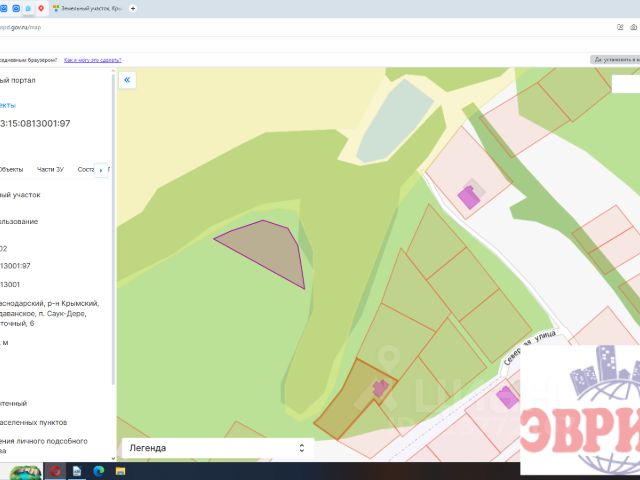Collapse the side panel with double-chevron button

(127, 80)
